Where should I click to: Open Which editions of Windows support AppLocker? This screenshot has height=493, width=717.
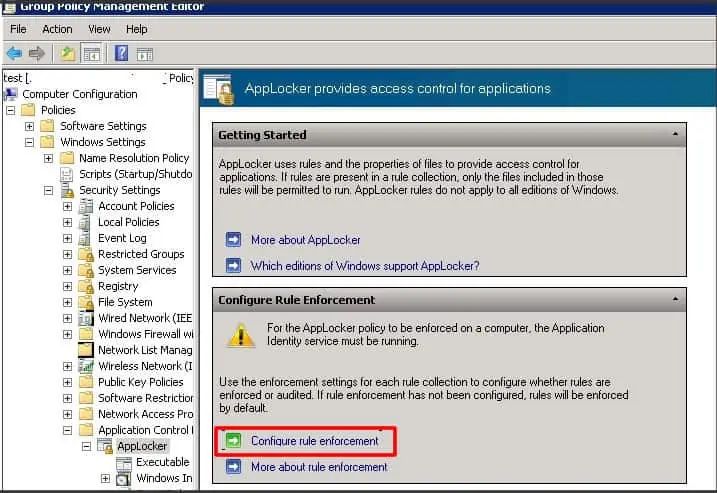click(365, 266)
